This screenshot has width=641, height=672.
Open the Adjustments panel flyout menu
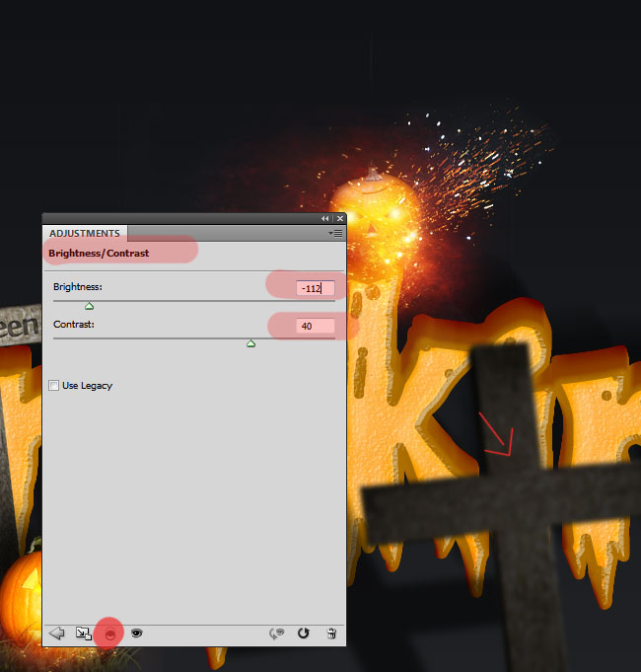(x=336, y=234)
